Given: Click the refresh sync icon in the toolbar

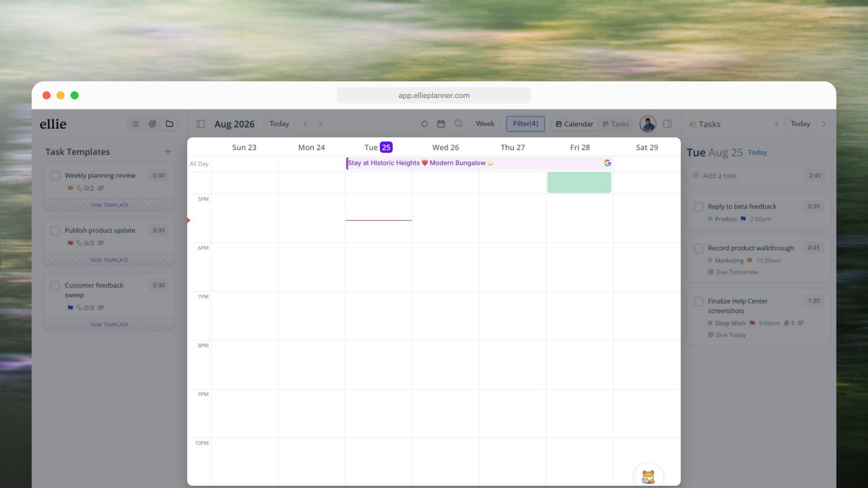Looking at the screenshot, I should click(x=425, y=124).
